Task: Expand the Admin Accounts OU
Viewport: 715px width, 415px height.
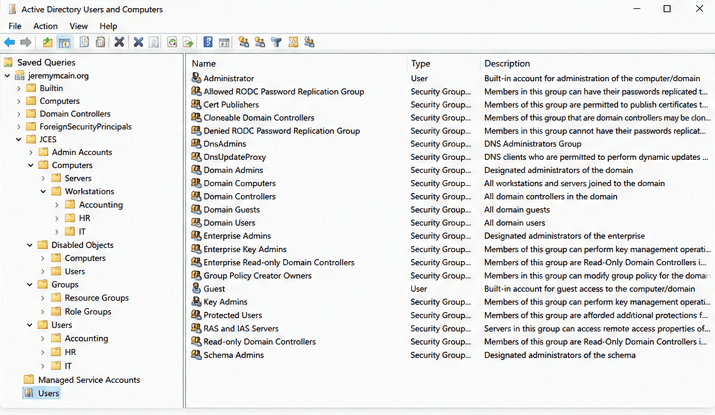Action: tap(31, 152)
